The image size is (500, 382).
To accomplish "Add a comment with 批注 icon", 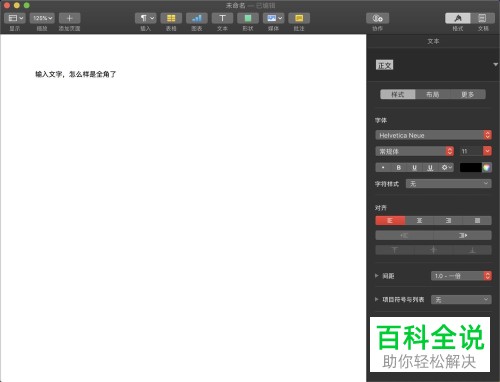I will pos(299,18).
